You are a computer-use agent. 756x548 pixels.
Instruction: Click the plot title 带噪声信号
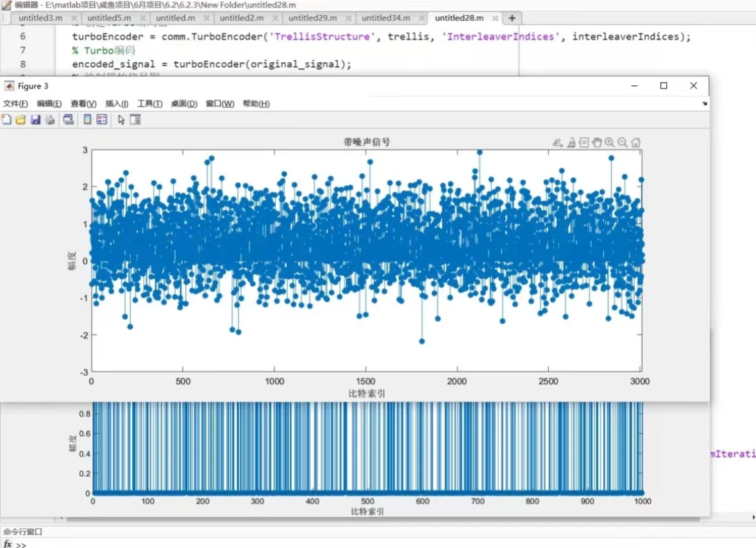click(x=367, y=142)
